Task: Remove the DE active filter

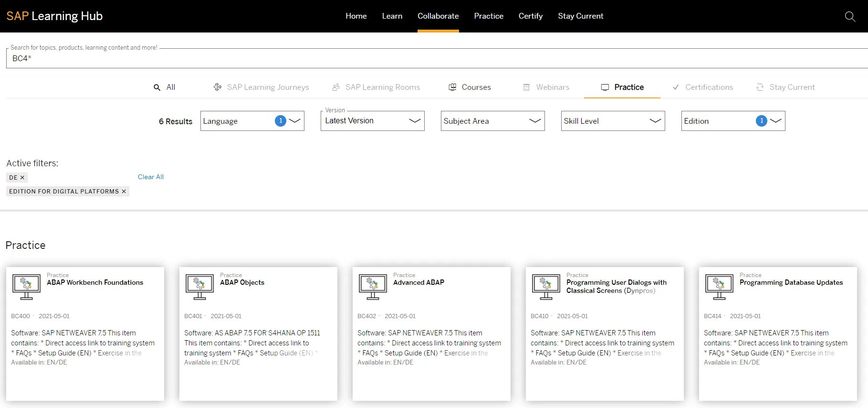Action: [22, 178]
